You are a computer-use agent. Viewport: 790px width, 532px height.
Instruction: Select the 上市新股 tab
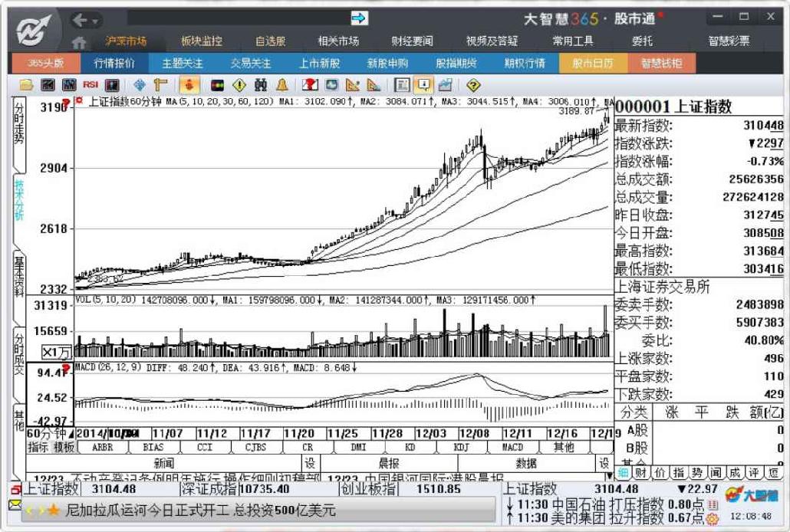click(x=319, y=63)
